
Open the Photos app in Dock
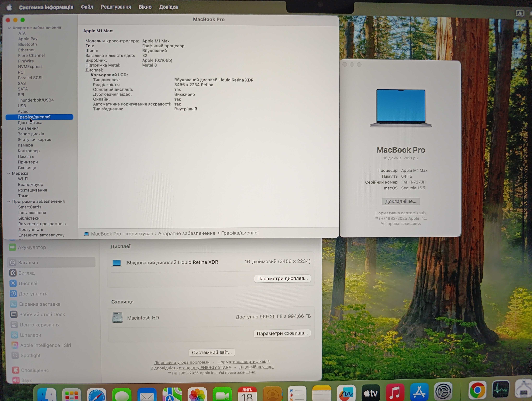point(197,394)
